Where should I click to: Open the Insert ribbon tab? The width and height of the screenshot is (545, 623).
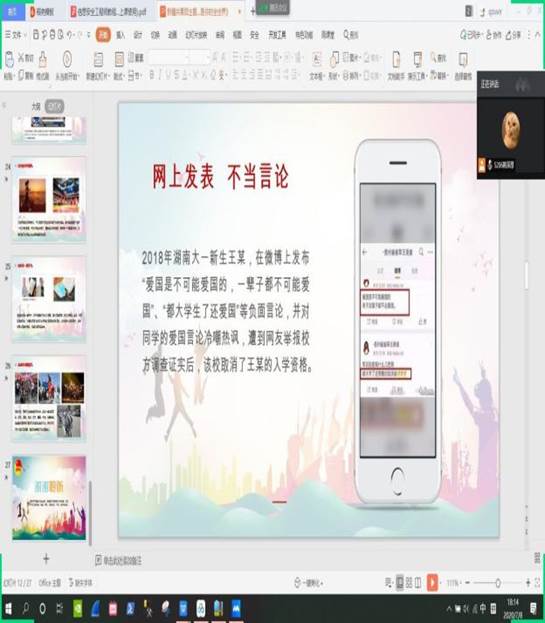pyautogui.click(x=120, y=35)
